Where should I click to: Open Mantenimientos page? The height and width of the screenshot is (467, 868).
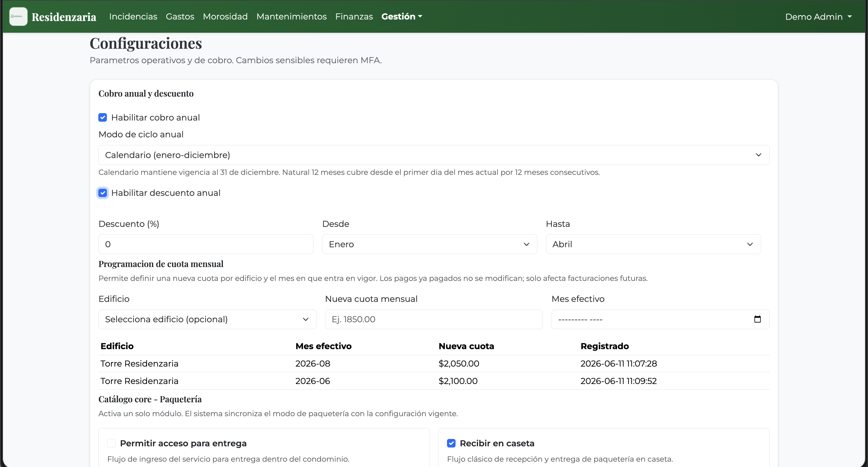tap(291, 17)
